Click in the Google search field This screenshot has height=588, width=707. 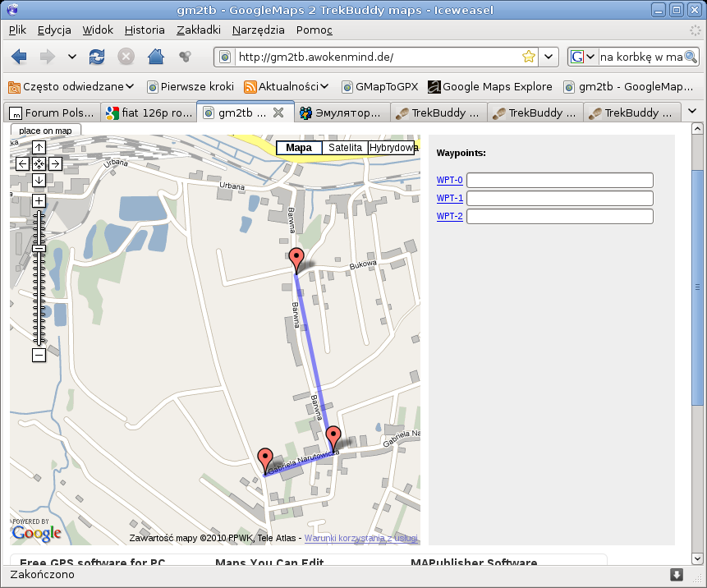tap(641, 57)
